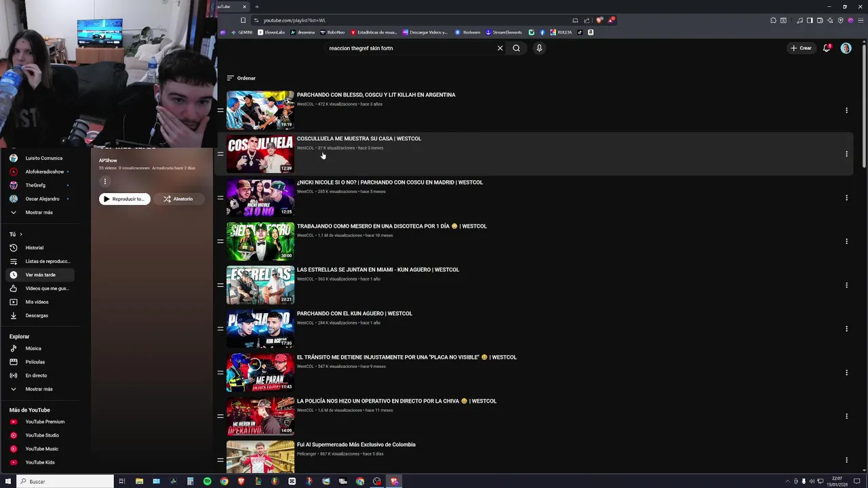Open Descargas in sidebar
This screenshot has height=488, width=868.
click(40, 315)
